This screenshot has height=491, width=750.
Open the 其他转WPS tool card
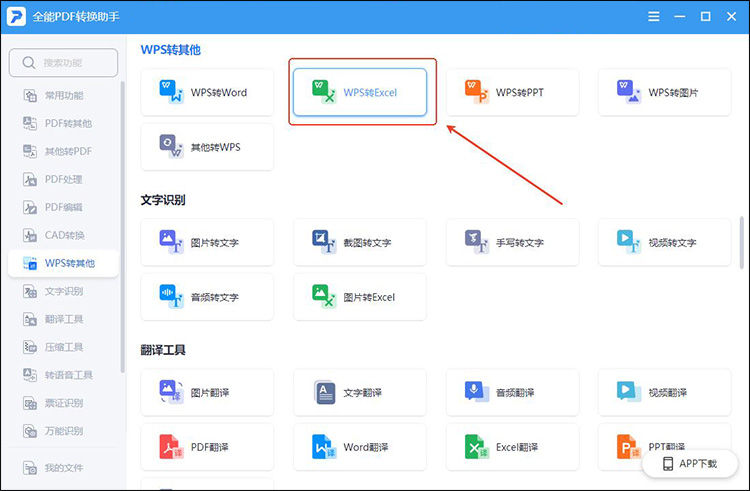(207, 147)
